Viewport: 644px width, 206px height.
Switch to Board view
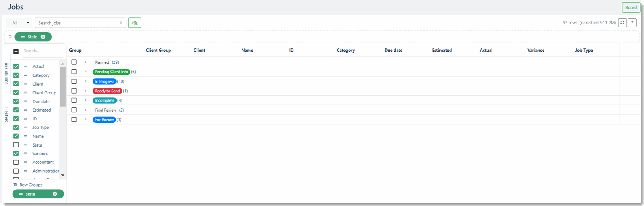[x=631, y=8]
